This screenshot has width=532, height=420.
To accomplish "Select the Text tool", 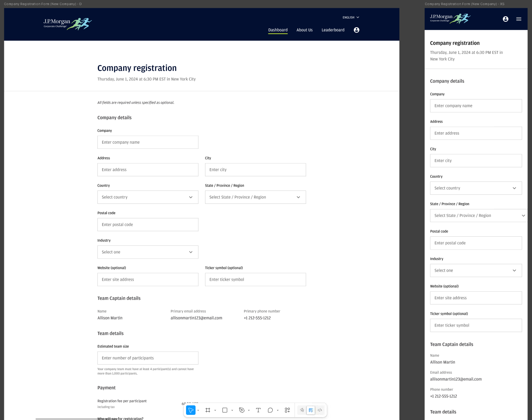I will coord(258,410).
